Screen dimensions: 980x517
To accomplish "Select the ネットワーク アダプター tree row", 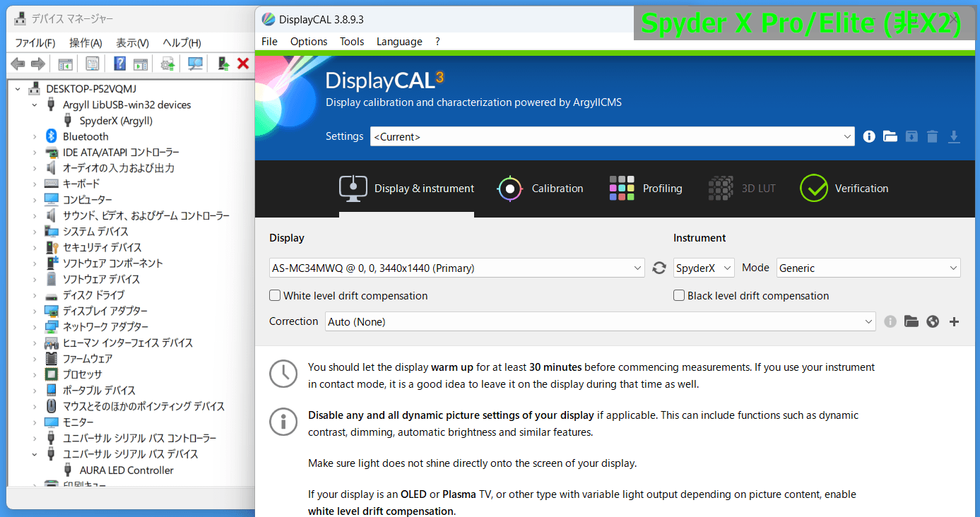I will tap(105, 327).
